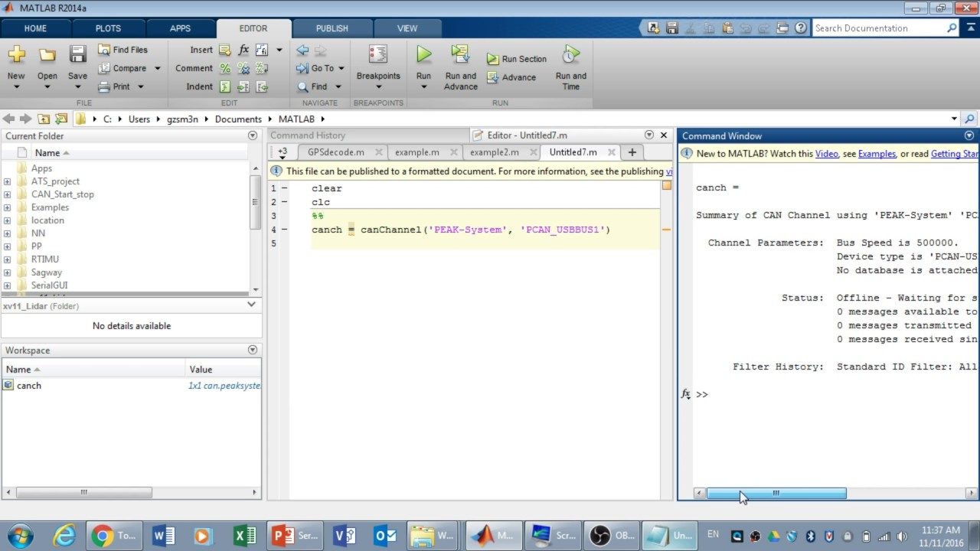Image resolution: width=980 pixels, height=551 pixels.
Task: Click the smart indent icon
Action: click(225, 86)
